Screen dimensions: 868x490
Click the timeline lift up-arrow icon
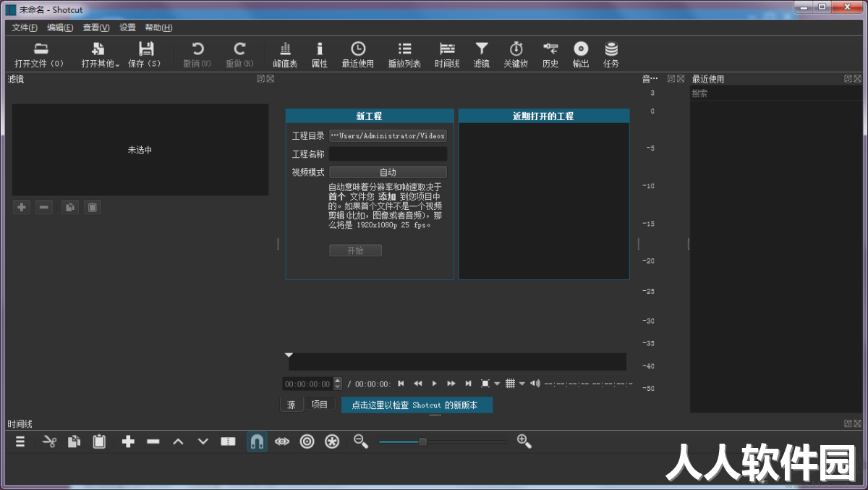[x=178, y=442]
